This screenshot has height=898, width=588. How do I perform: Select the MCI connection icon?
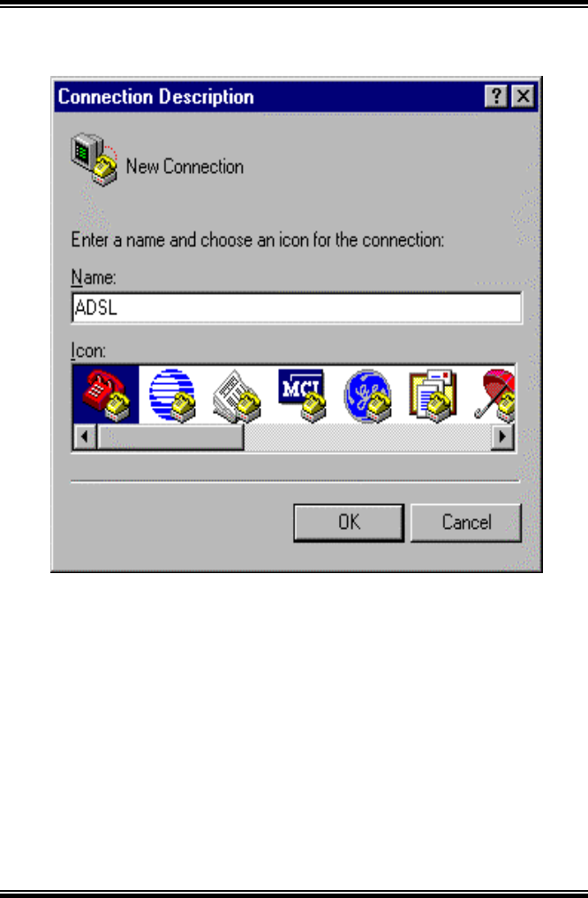[x=302, y=395]
